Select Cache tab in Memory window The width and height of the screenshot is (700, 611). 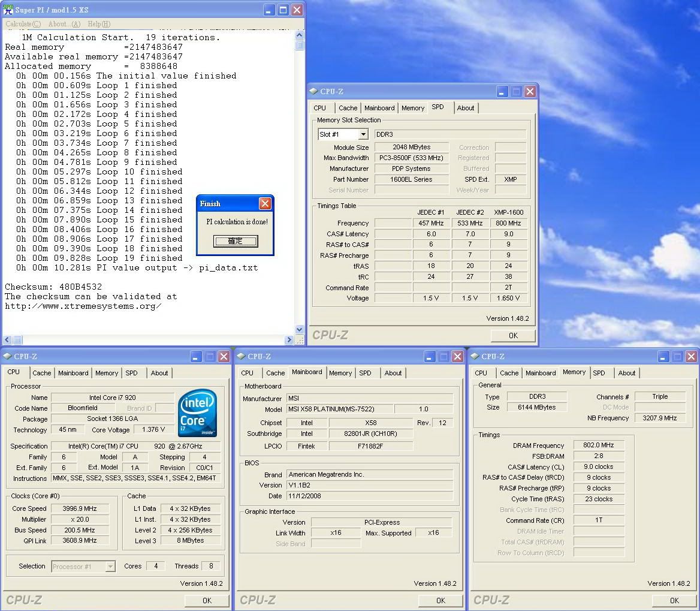[509, 373]
